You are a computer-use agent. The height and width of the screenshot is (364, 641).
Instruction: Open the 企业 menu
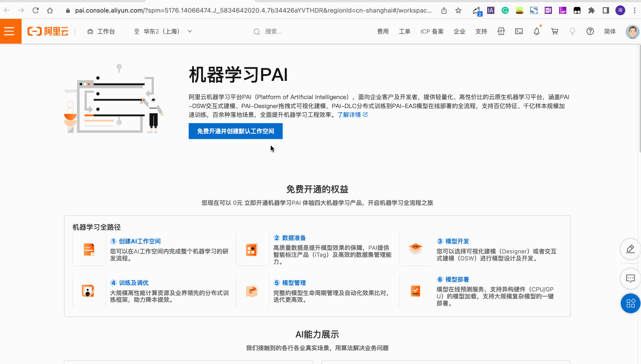click(x=459, y=31)
